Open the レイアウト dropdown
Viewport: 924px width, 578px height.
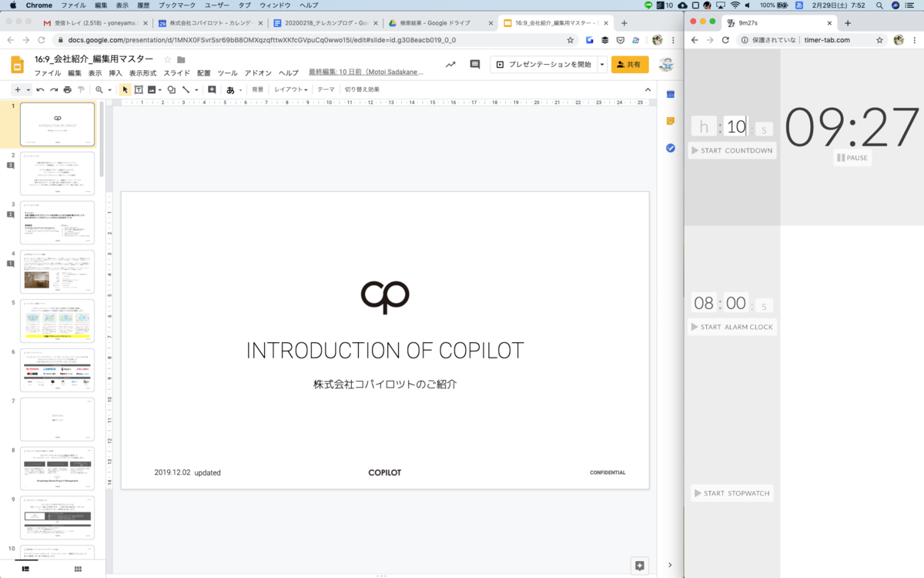(291, 89)
